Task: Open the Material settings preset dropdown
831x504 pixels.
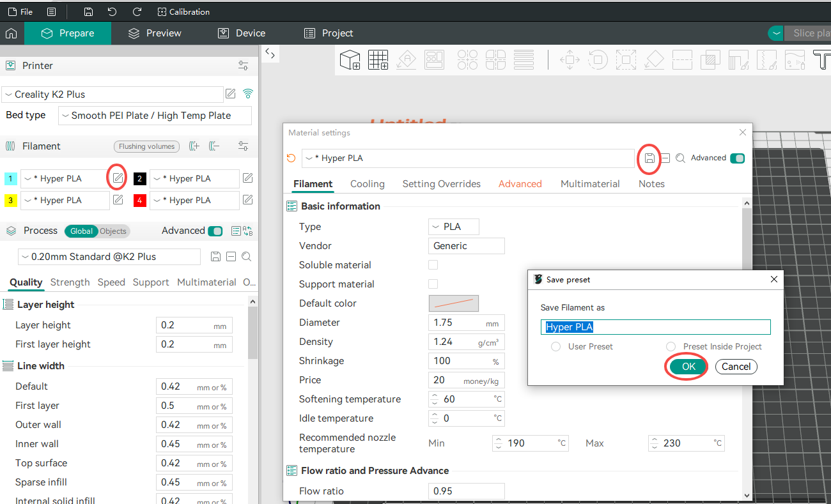Action: coord(468,158)
